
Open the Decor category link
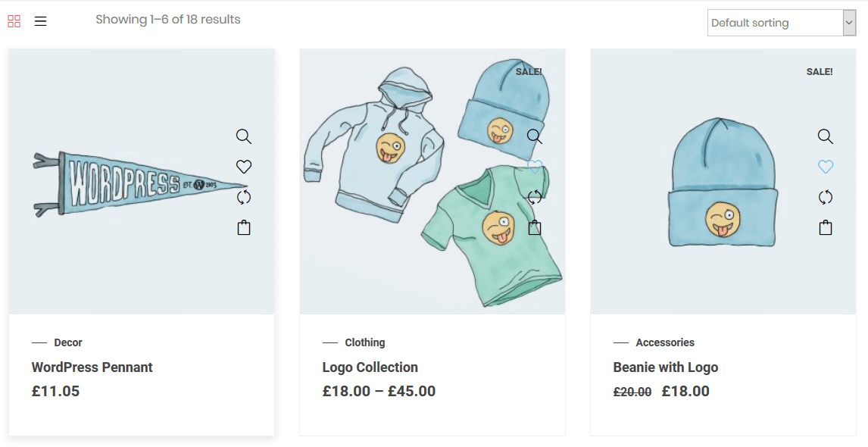point(68,342)
